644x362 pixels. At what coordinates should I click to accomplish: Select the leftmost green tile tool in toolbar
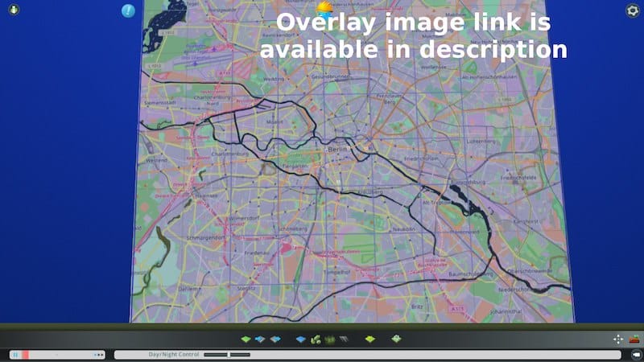click(x=246, y=339)
